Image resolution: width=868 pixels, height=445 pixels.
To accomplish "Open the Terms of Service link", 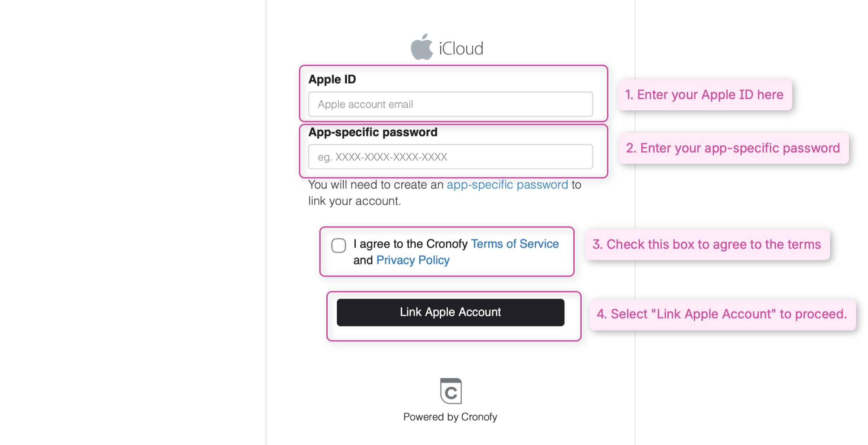I will pos(514,244).
